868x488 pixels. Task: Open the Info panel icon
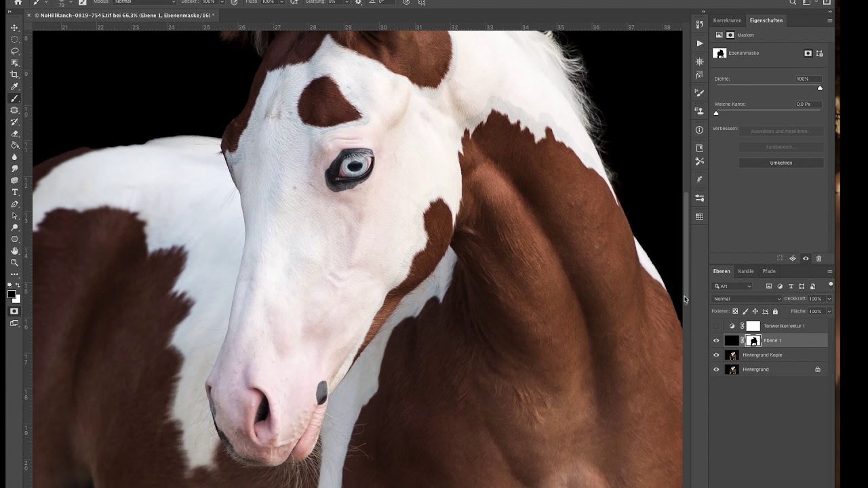699,129
